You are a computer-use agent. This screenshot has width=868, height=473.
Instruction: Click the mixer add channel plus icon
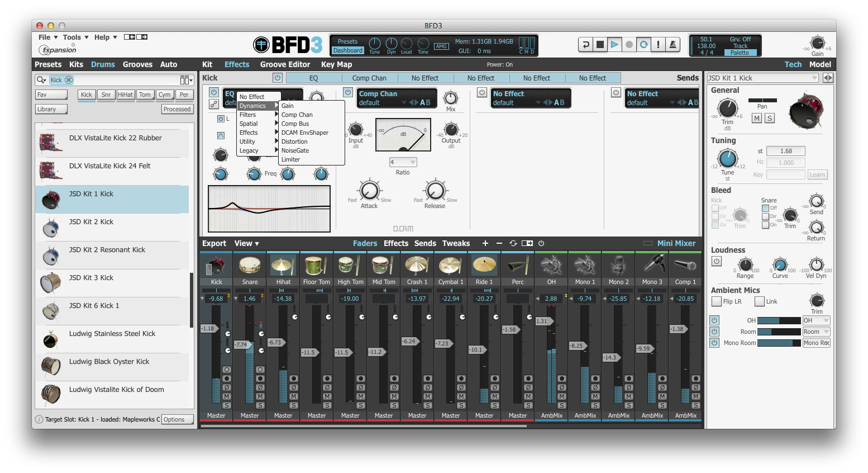[x=485, y=243]
